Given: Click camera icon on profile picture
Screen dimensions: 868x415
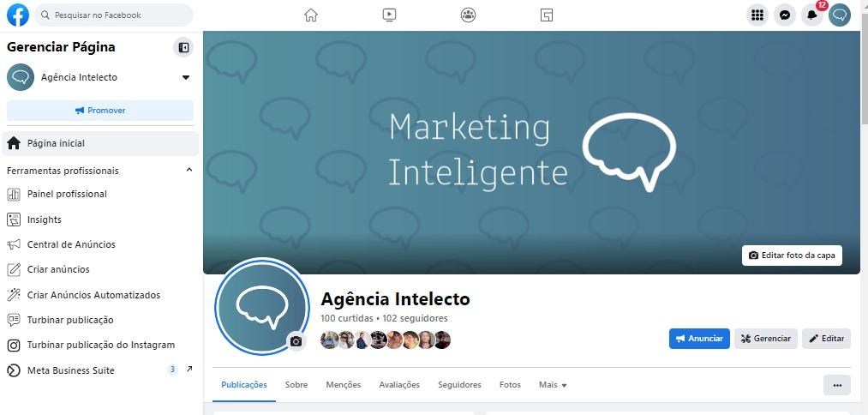Looking at the screenshot, I should click(296, 341).
